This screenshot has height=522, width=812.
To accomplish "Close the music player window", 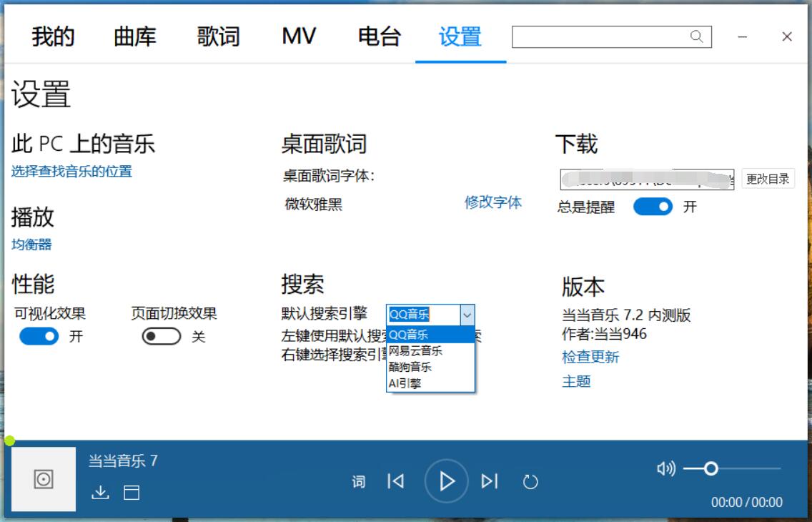I will (x=786, y=36).
